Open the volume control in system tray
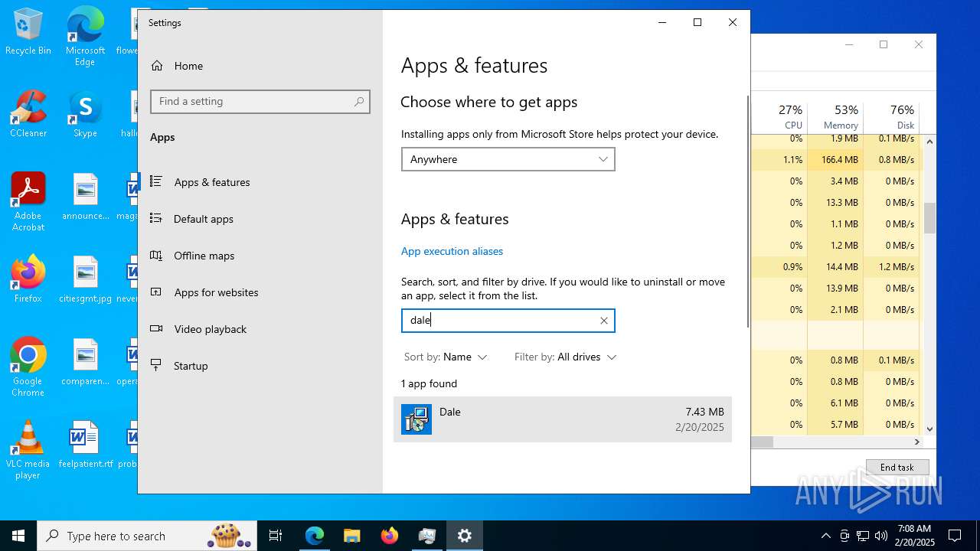This screenshot has height=551, width=980. pyautogui.click(x=881, y=536)
